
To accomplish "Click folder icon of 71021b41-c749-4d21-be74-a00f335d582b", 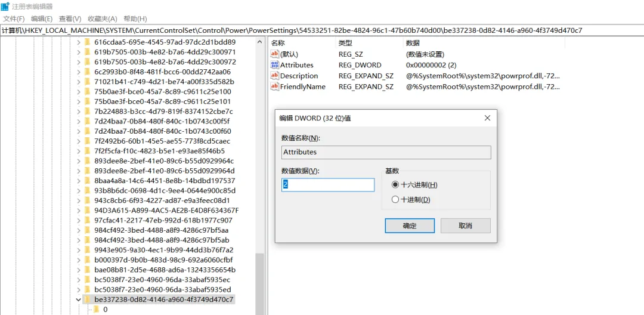I will pyautogui.click(x=87, y=81).
